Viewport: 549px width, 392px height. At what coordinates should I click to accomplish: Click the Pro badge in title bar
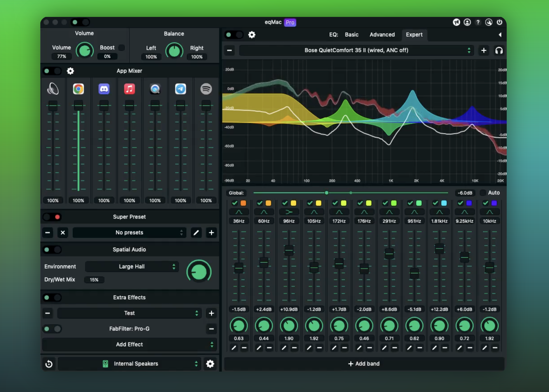coord(290,22)
